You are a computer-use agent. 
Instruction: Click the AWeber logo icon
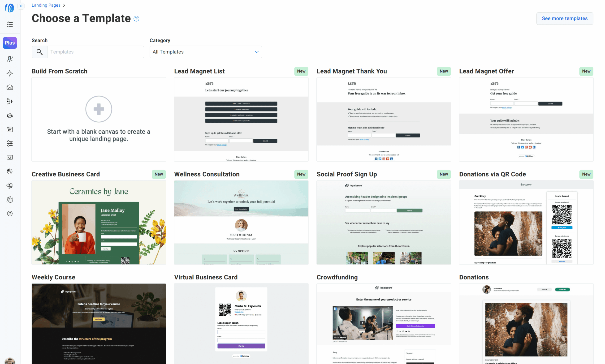point(9,8)
